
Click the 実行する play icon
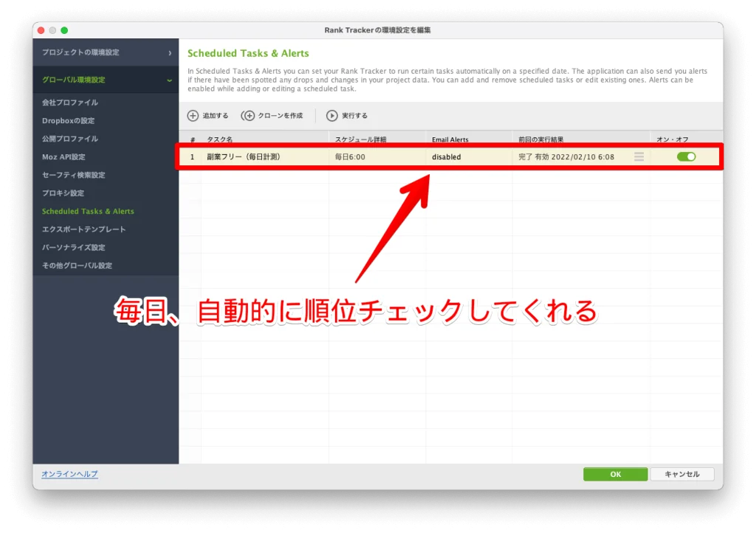tap(331, 116)
